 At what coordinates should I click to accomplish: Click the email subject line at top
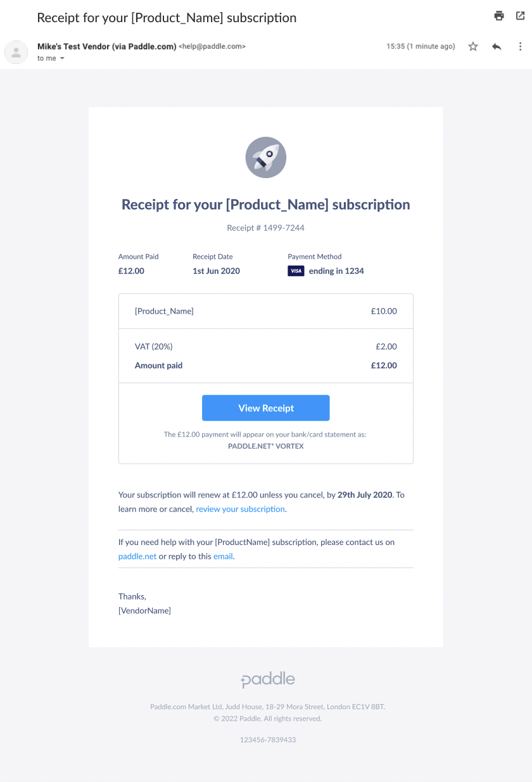[x=167, y=18]
